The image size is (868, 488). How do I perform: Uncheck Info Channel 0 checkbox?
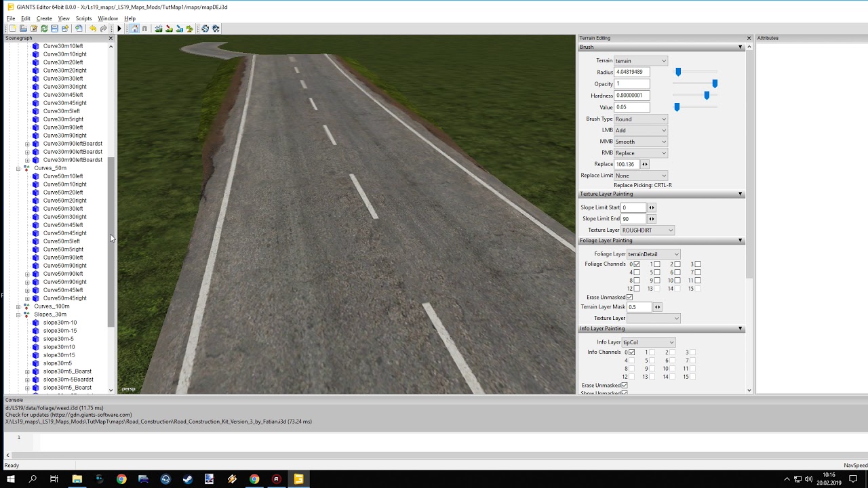point(631,352)
